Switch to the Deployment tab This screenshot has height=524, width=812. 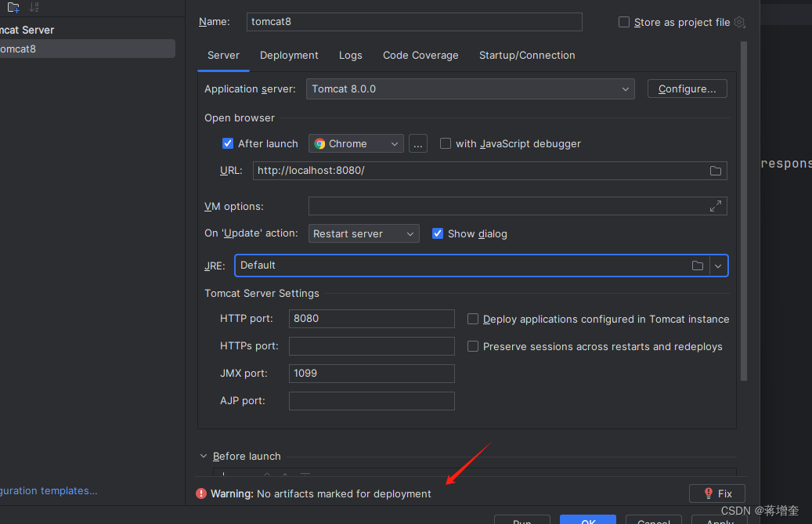point(289,56)
